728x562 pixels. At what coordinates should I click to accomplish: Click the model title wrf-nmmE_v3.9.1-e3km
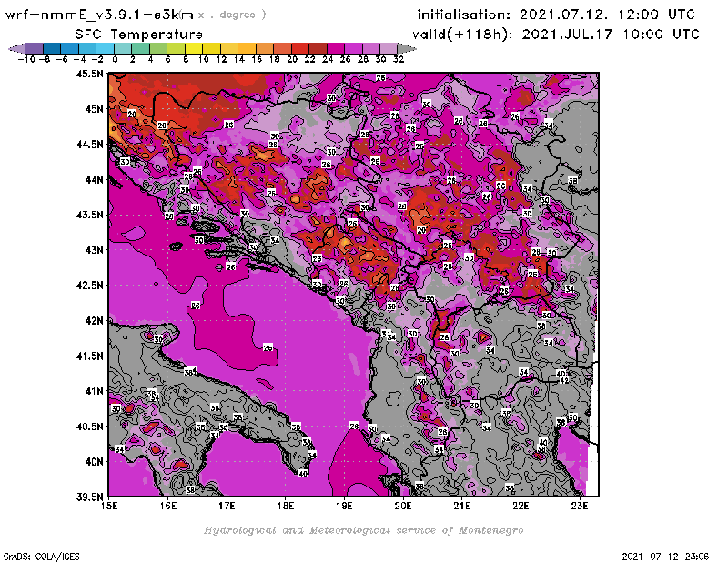[99, 15]
